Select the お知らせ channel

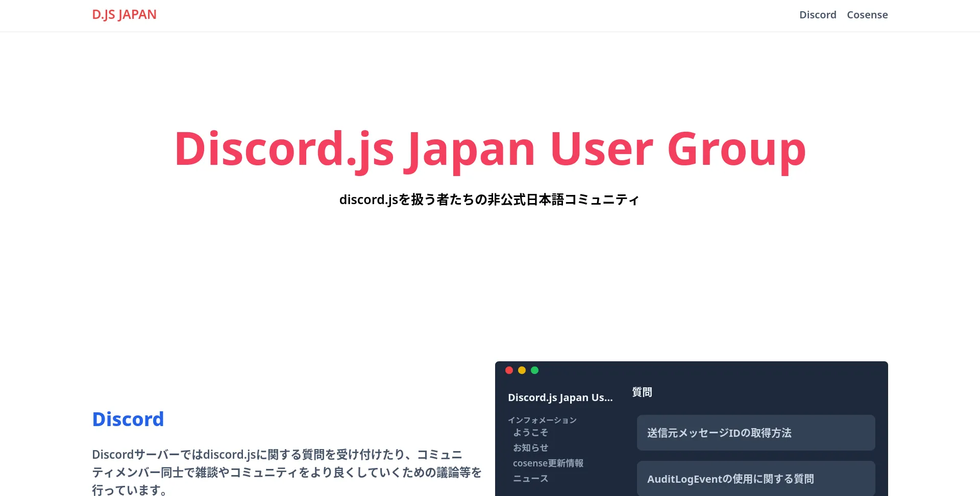(530, 448)
